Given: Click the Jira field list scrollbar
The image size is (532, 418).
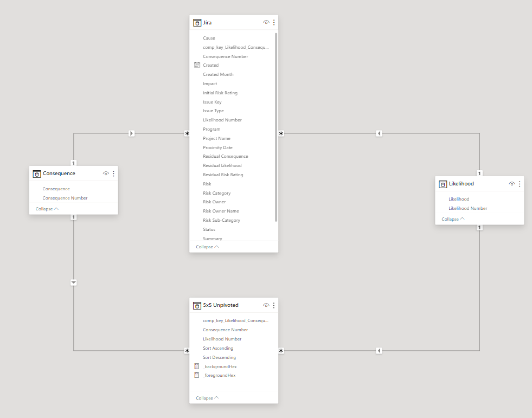Looking at the screenshot, I should tap(276, 127).
